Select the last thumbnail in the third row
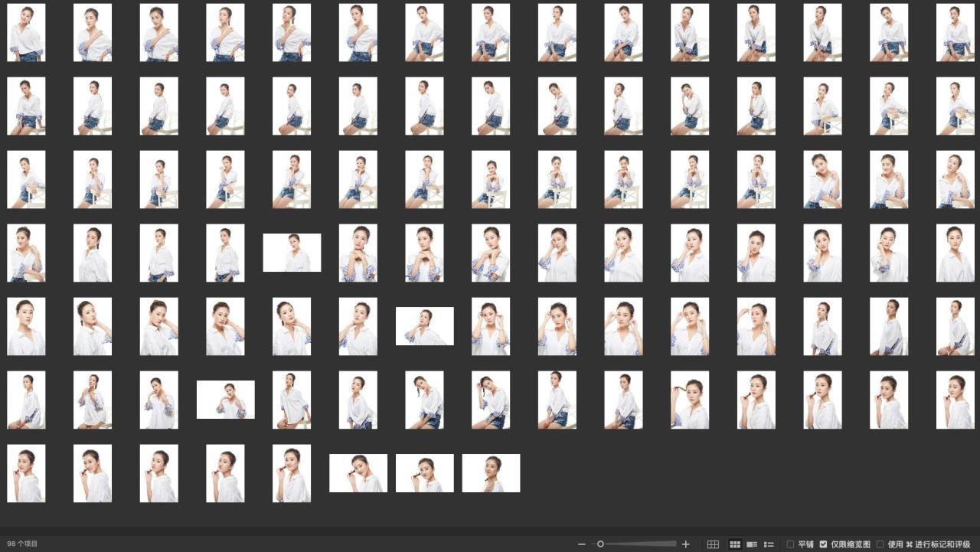Image resolution: width=980 pixels, height=552 pixels. (x=955, y=179)
